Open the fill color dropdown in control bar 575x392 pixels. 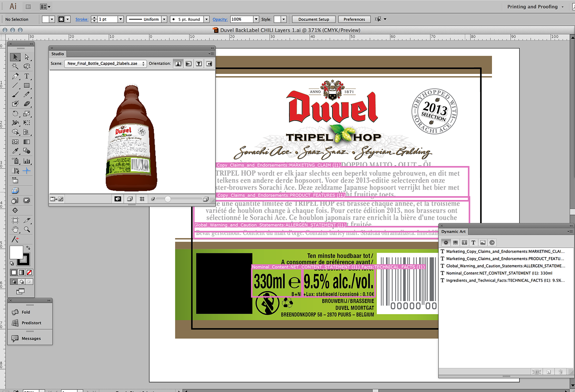52,19
